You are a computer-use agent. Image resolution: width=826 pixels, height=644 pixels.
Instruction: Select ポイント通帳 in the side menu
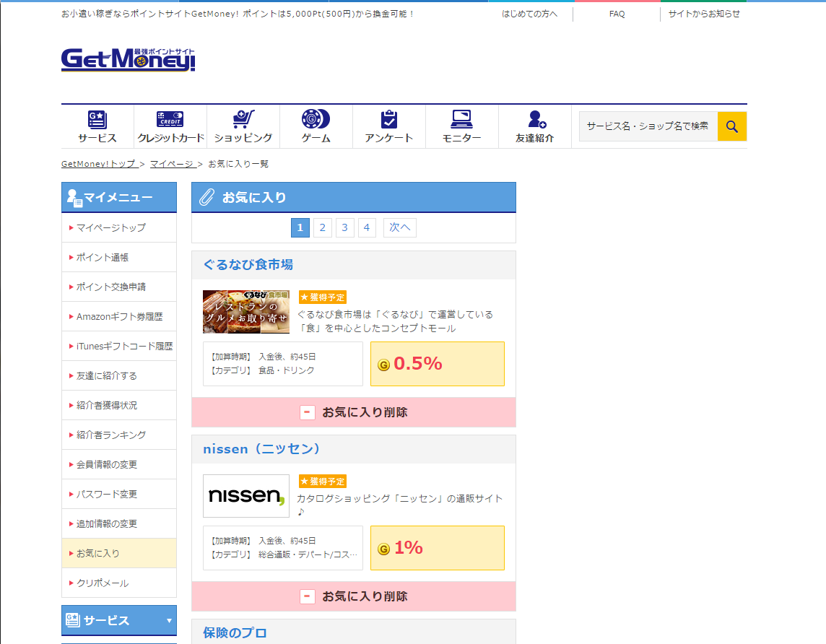tap(119, 257)
